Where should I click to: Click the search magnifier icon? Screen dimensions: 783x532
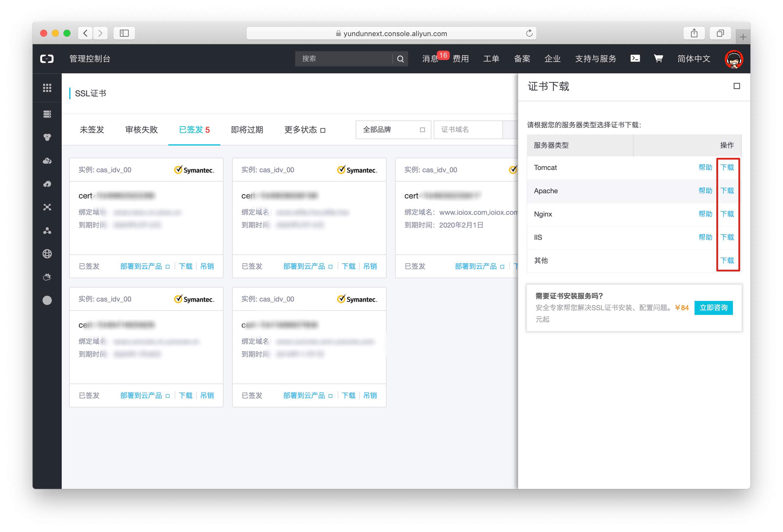point(400,59)
